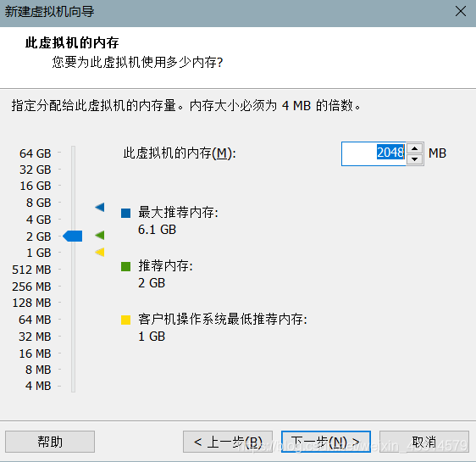Screen dimensions: 476x462
Task: Close the new virtual machine wizard
Action: pyautogui.click(x=461, y=12)
